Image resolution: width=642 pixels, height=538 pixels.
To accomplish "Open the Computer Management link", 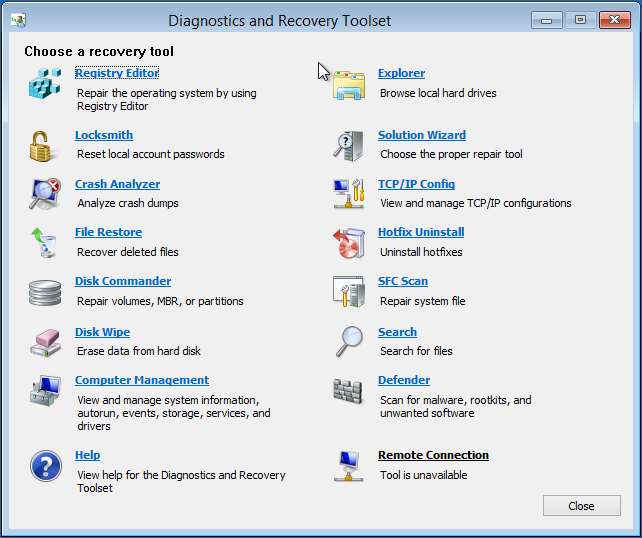I will (x=141, y=380).
